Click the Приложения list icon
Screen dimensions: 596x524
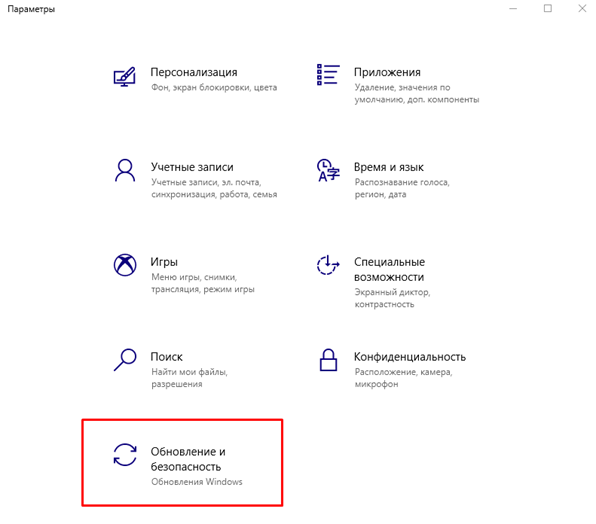[x=328, y=74]
